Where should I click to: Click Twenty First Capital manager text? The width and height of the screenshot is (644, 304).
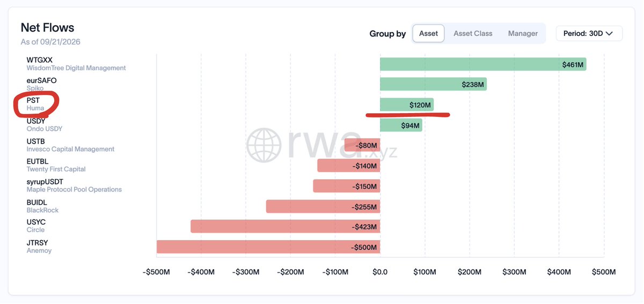coord(56,169)
